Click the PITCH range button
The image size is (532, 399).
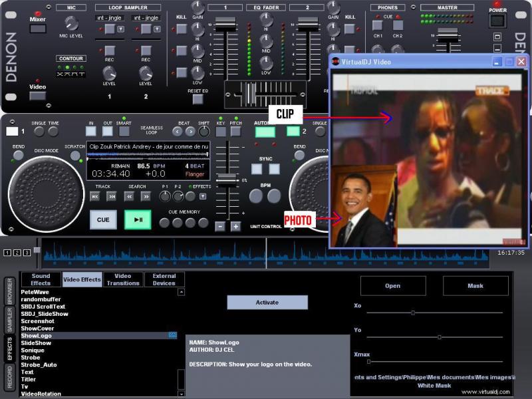pos(235,132)
